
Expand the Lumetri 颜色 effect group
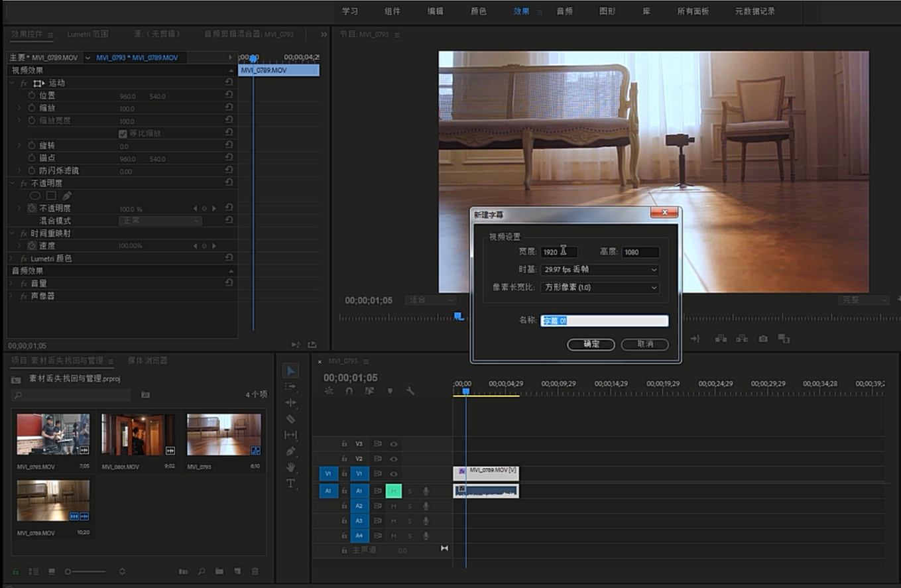12,259
